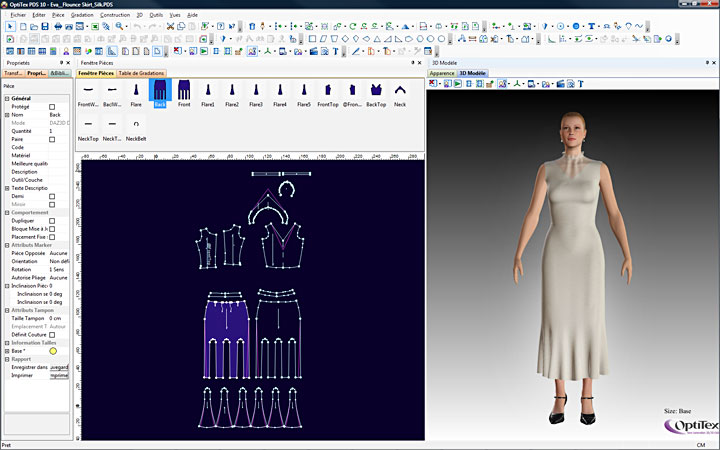This screenshot has width=720, height=450.
Task: Collapse the Général section
Action: [x=6, y=98]
